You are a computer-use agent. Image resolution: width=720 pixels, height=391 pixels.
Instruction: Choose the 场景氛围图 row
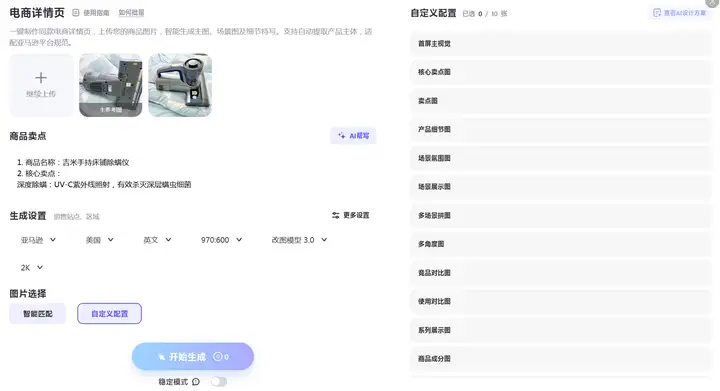coord(561,158)
